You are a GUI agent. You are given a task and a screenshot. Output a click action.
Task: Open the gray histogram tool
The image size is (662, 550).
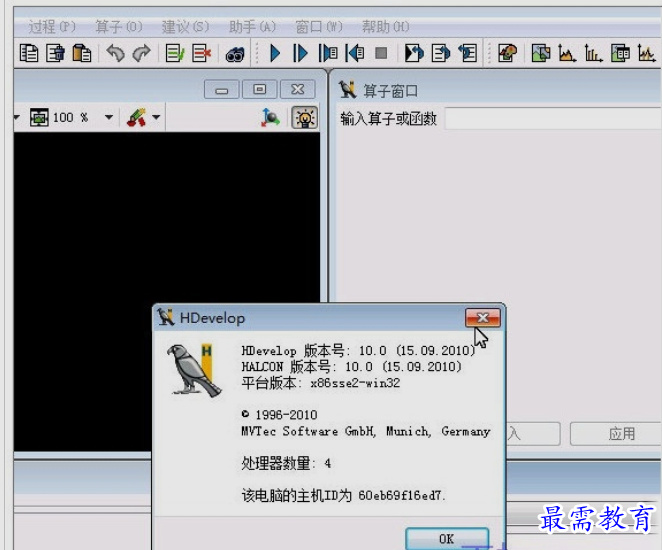567,54
